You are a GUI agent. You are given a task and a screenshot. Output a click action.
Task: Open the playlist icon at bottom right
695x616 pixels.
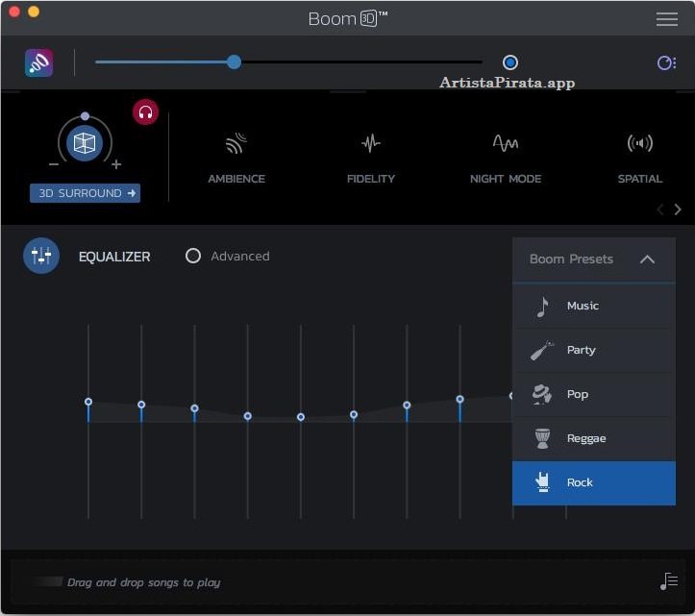pos(669,581)
